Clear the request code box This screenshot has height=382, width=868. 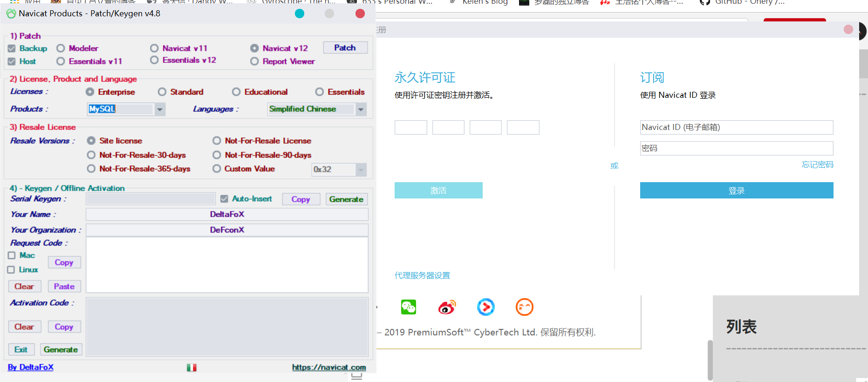24,286
